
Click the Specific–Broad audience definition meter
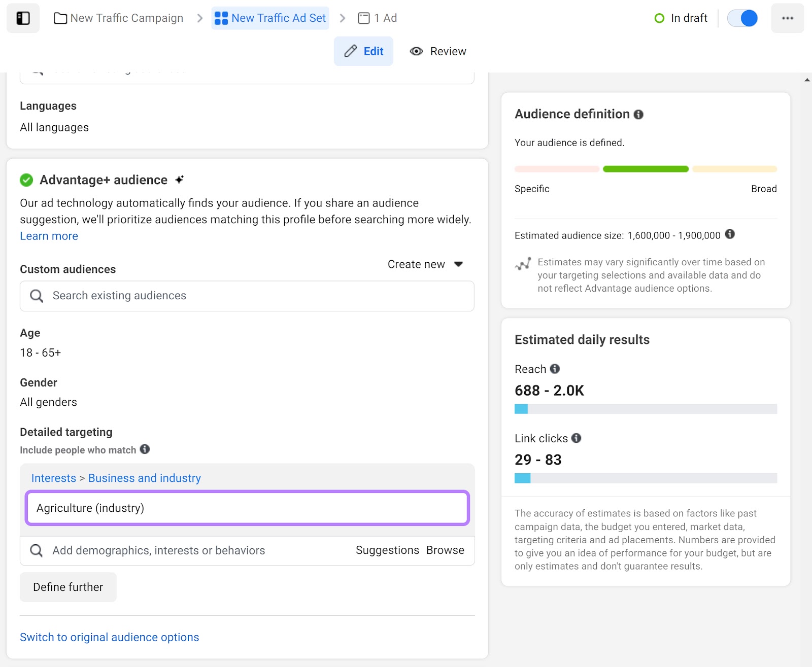(x=645, y=169)
